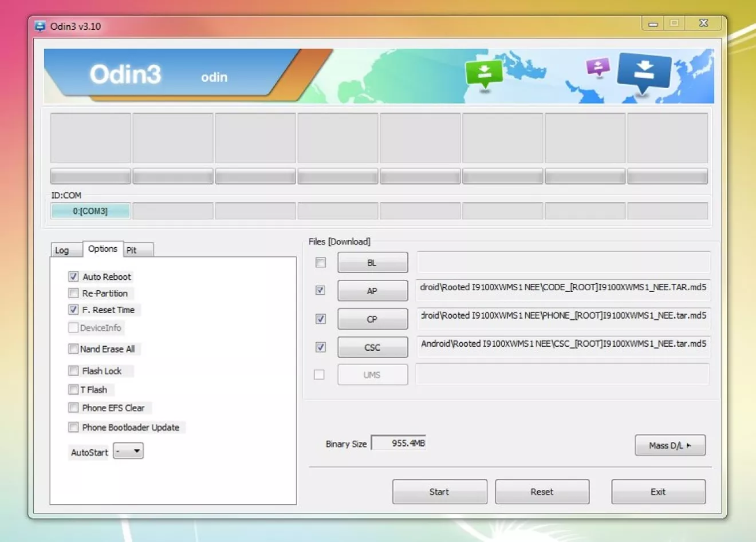Image resolution: width=756 pixels, height=542 pixels.
Task: Open the AutoStart dropdown
Action: coord(128,451)
